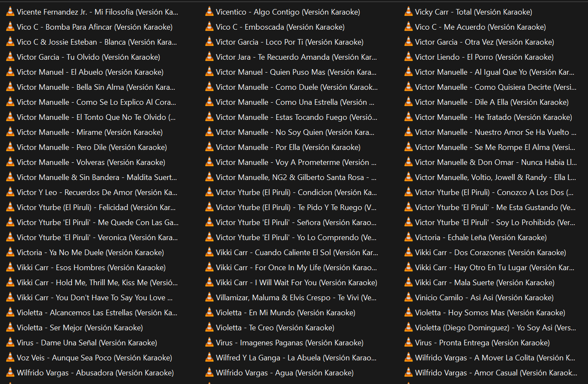588x384 pixels.
Task: Click VLC icon of Victor Garcia Otra Vez
Action: [x=409, y=42]
